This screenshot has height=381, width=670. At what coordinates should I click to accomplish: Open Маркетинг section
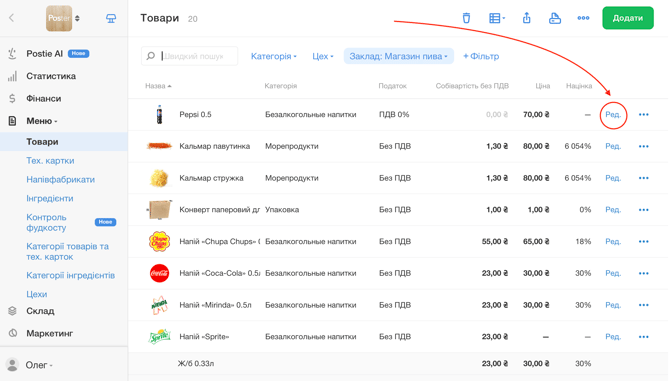[x=50, y=333]
